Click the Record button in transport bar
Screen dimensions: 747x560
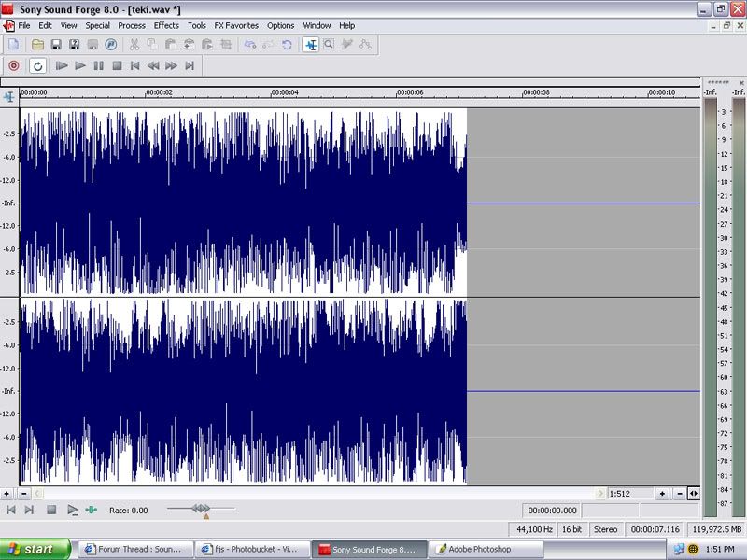(14, 66)
